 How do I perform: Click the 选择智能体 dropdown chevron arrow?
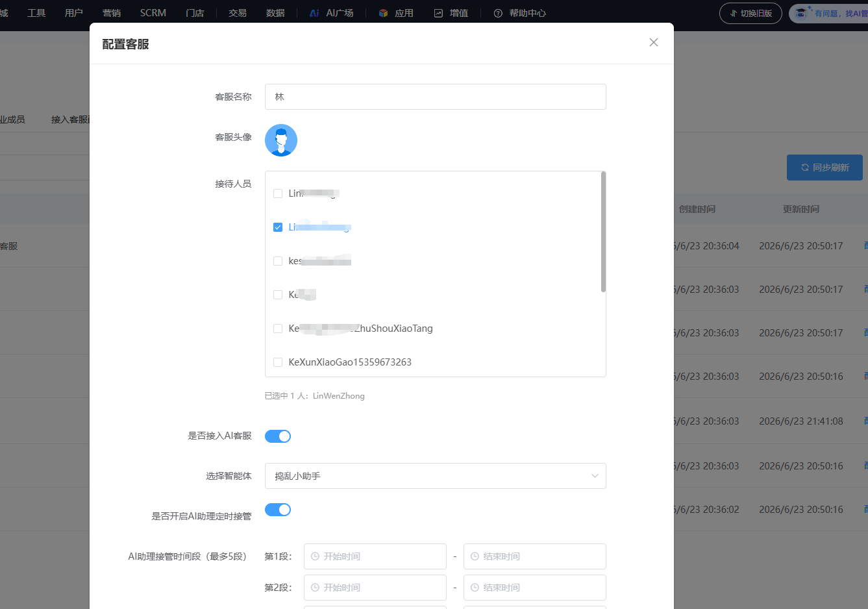pos(595,476)
